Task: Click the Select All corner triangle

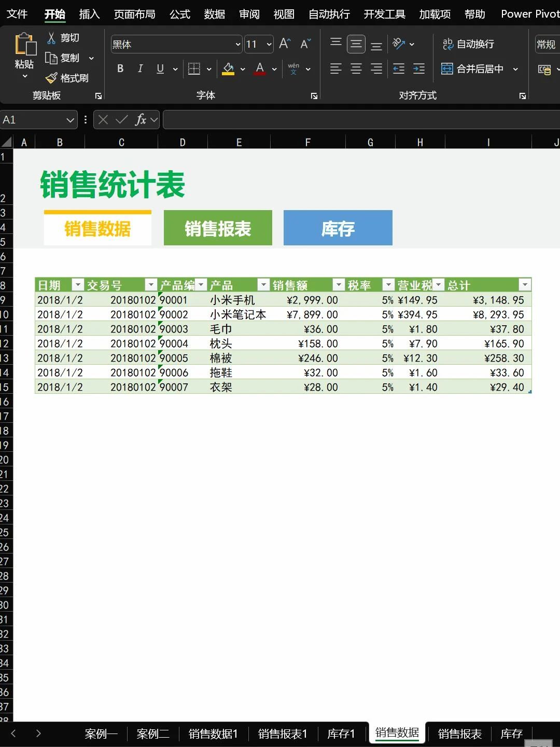Action: [x=6, y=142]
